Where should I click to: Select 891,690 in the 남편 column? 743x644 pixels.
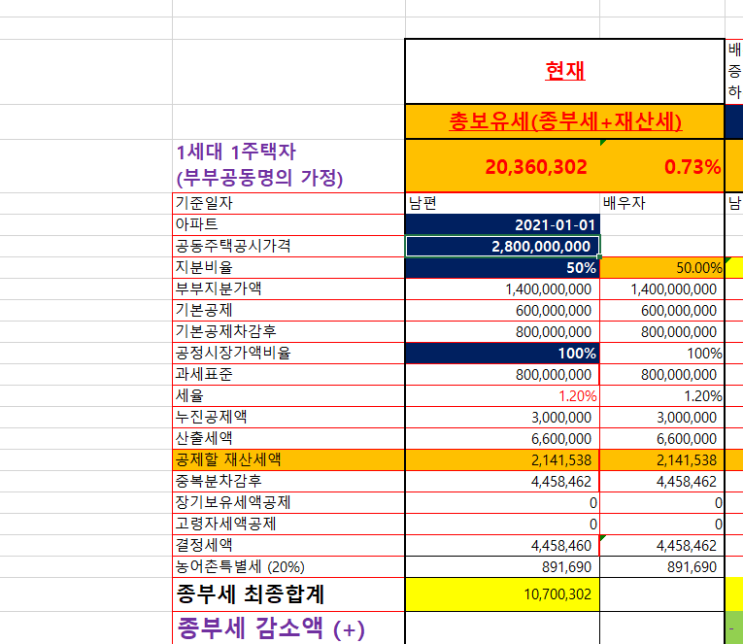[x=503, y=566]
